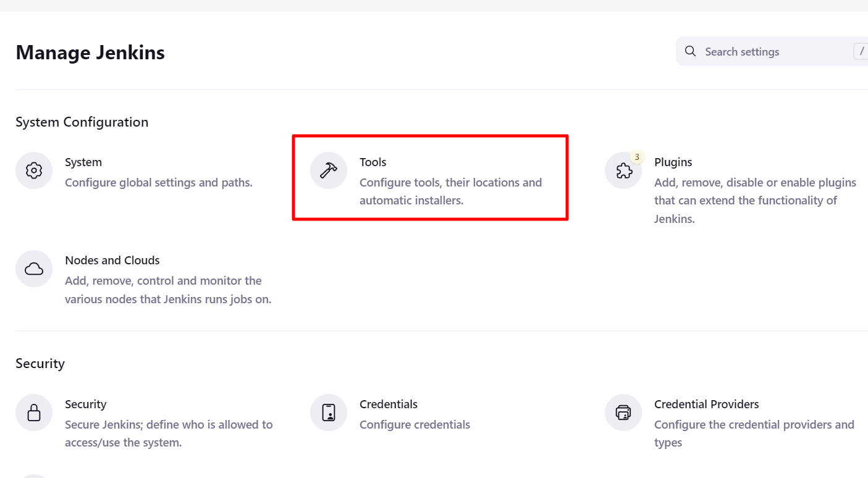Go to the Plugins management link
The height and width of the screenshot is (478, 868).
(673, 162)
